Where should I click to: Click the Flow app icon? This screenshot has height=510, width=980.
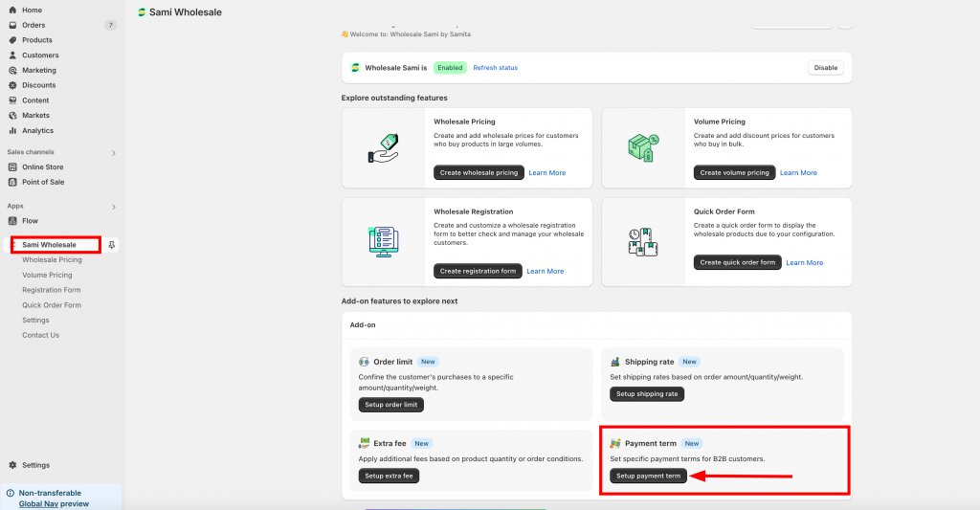(x=12, y=221)
